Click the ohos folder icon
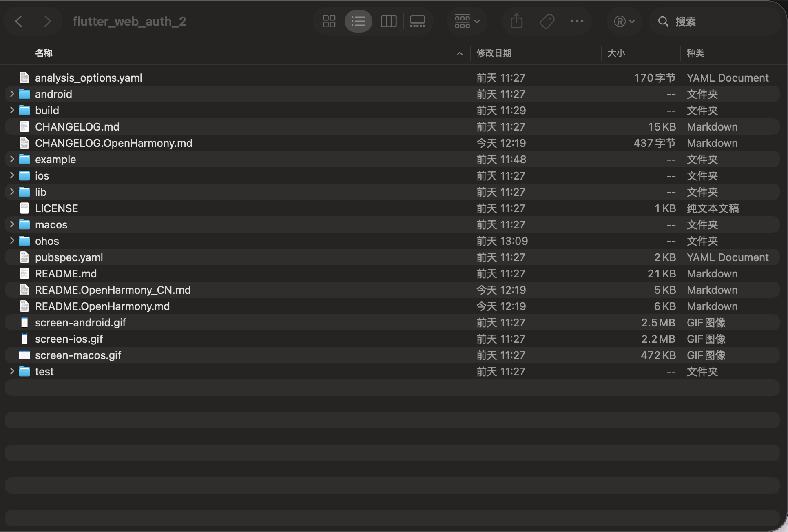Viewport: 788px width, 532px height. [24, 241]
